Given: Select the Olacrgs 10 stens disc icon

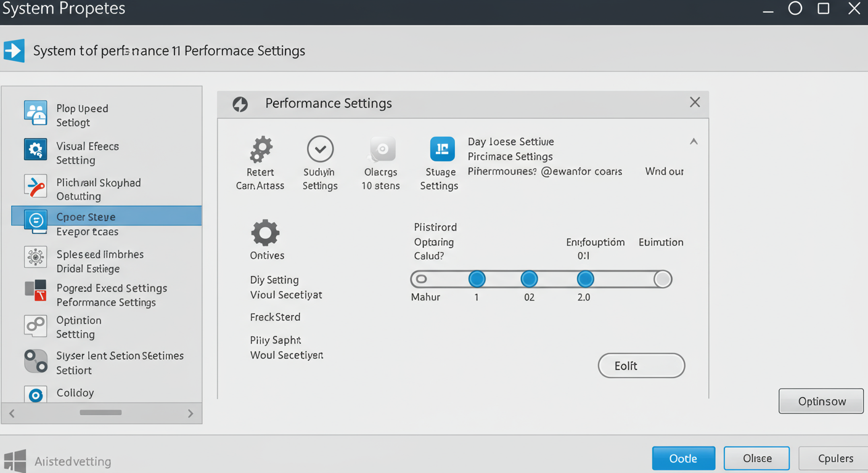Looking at the screenshot, I should (382, 150).
